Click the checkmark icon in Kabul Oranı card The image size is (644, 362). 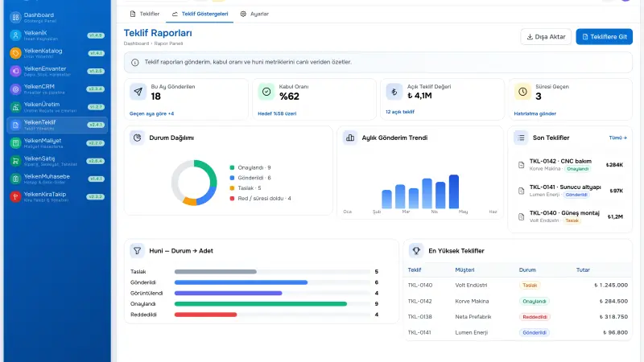[266, 92]
